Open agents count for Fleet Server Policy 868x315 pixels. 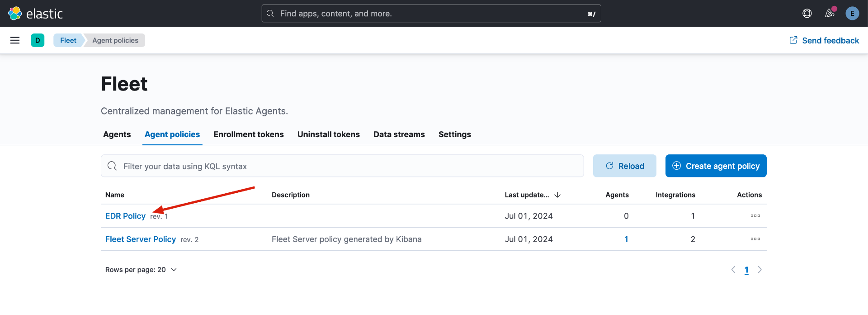coord(626,239)
